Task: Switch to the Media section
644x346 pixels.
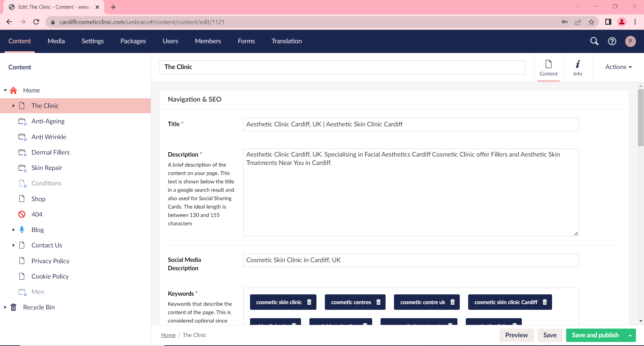Action: pyautogui.click(x=56, y=41)
